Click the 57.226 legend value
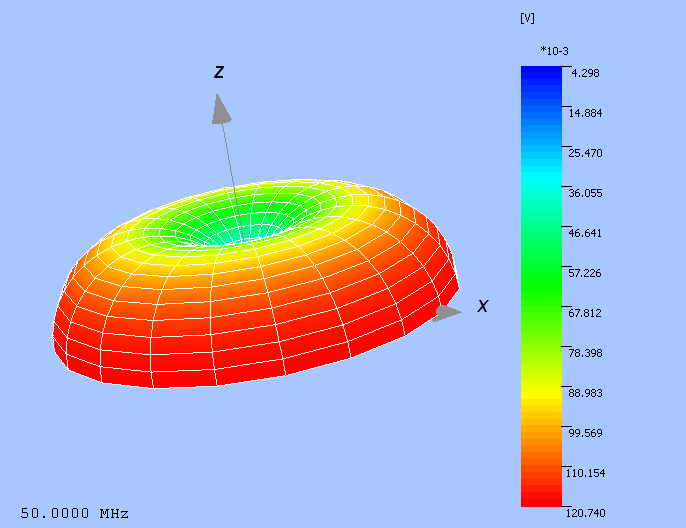 tap(585, 273)
